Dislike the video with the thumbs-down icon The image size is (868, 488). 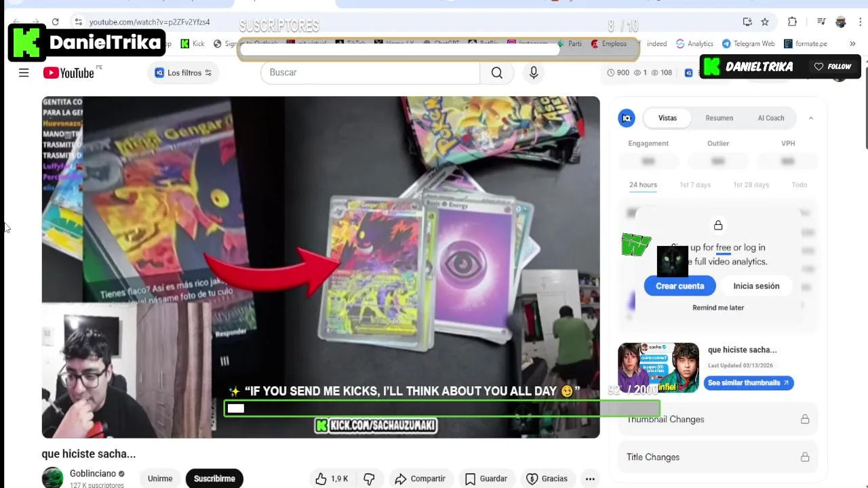pyautogui.click(x=369, y=479)
